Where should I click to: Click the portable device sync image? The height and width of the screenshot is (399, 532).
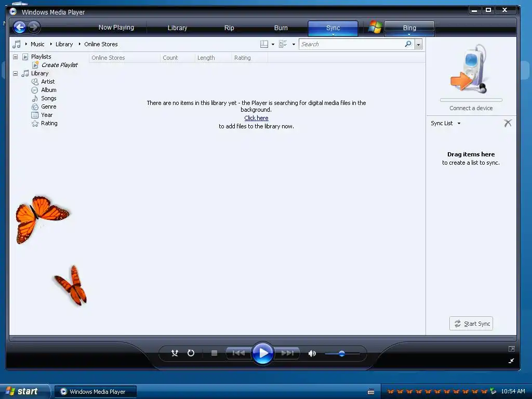tap(470, 69)
